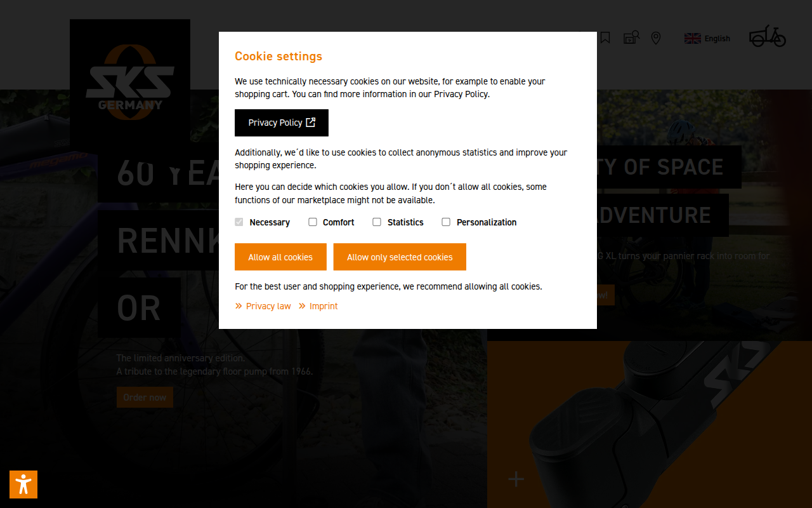Enable the Personalization cookies checkbox
This screenshot has height=508, width=812.
tap(446, 222)
